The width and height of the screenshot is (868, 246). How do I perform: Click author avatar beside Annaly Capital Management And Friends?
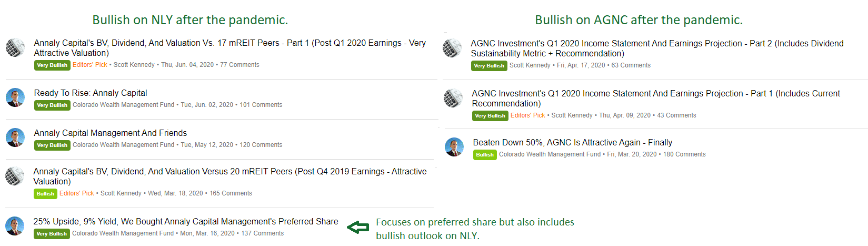[15, 137]
